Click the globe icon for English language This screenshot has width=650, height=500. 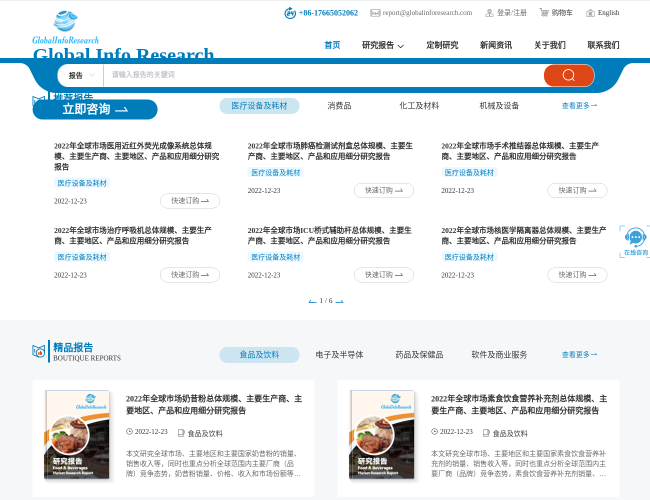coord(588,13)
